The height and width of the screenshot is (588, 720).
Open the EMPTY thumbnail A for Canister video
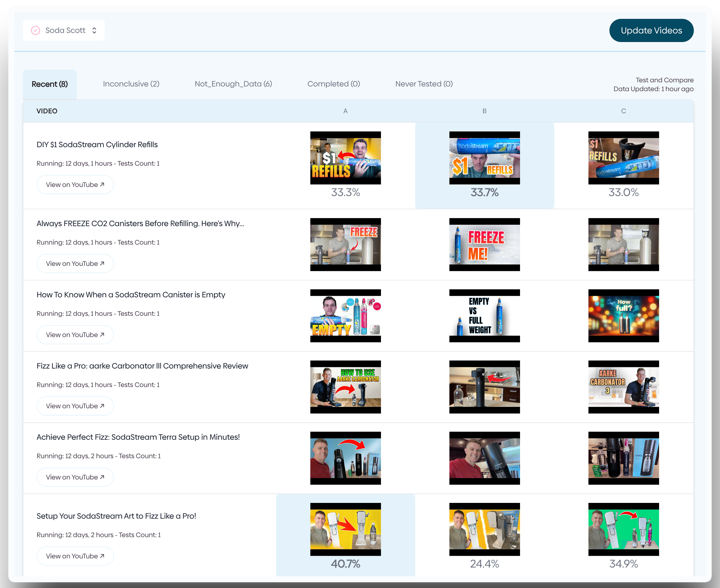pos(345,316)
